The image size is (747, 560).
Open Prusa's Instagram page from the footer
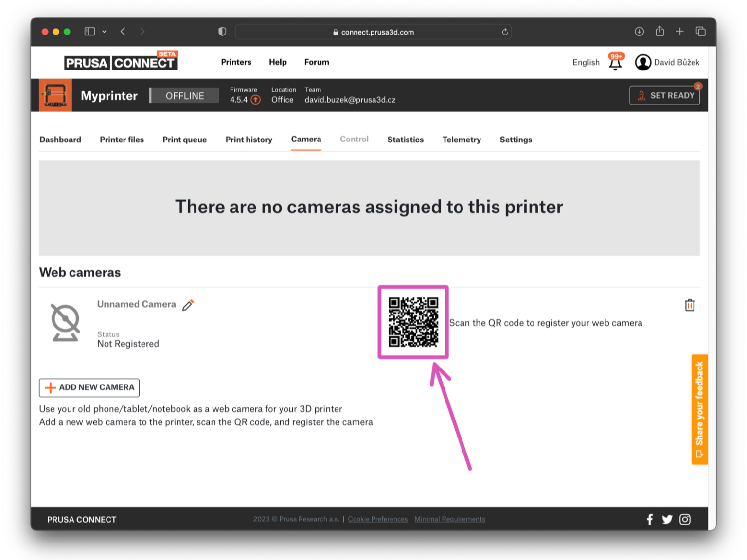pyautogui.click(x=685, y=519)
